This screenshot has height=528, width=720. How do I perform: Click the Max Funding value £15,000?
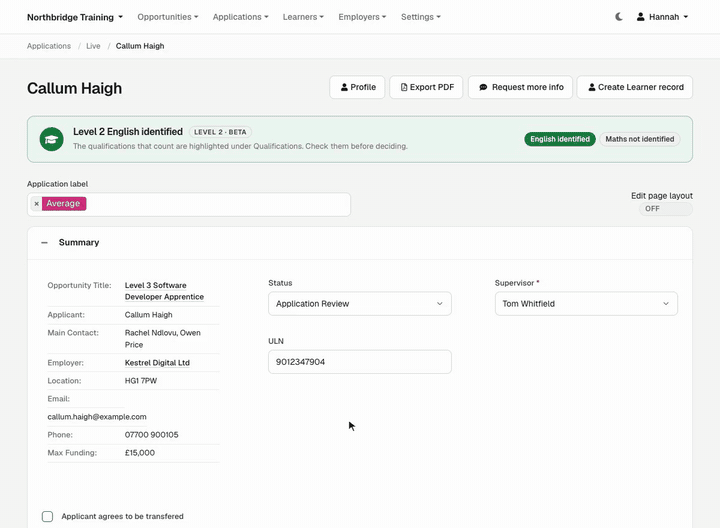pos(140,453)
